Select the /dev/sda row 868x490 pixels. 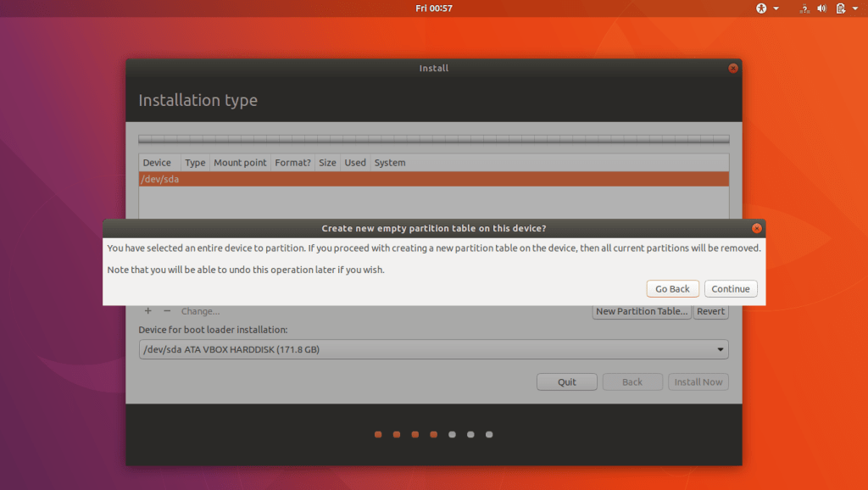point(433,180)
